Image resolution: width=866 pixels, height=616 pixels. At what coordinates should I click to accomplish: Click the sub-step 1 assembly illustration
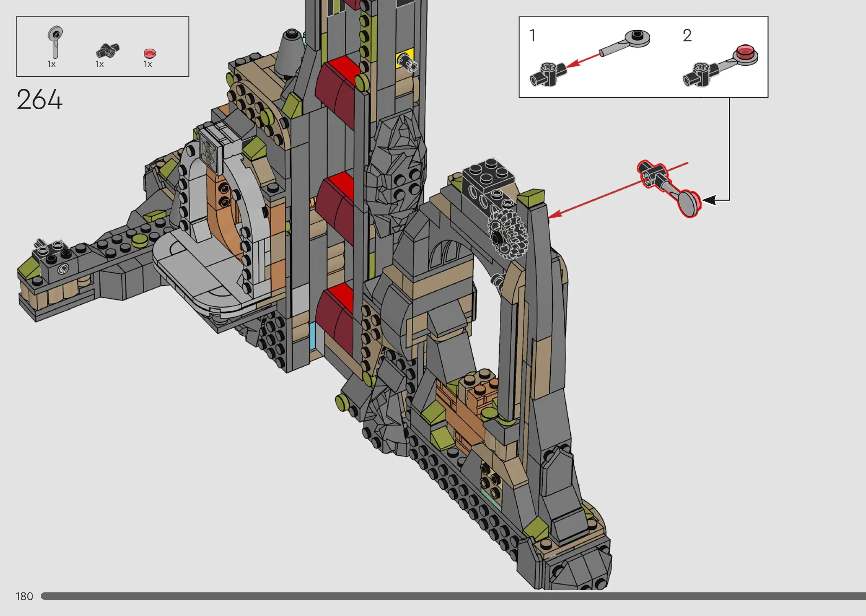click(590, 57)
